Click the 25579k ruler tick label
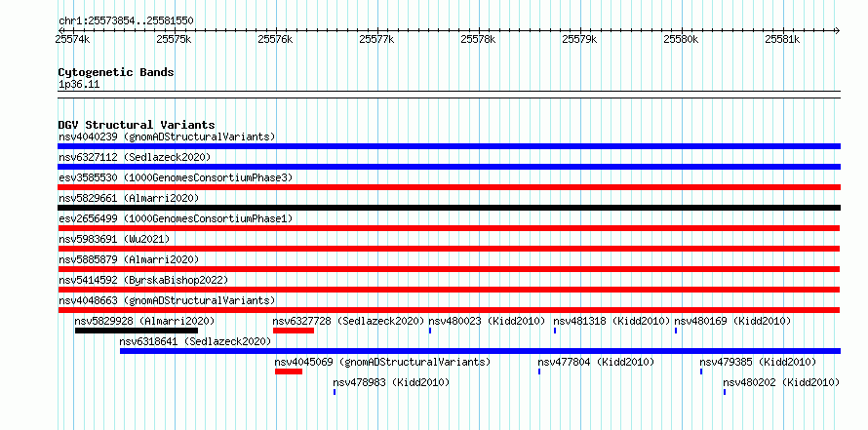 point(579,39)
